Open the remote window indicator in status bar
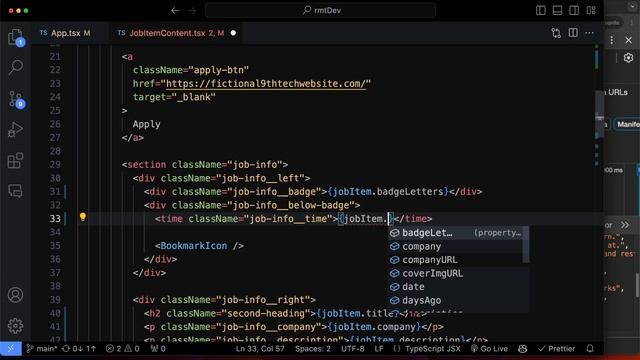 tap(11, 349)
